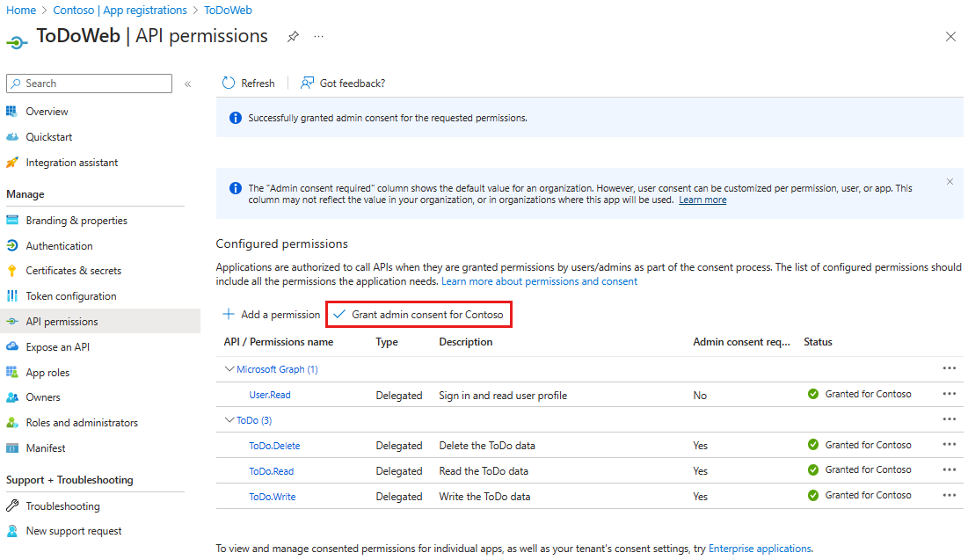Open Contoso | App registrations breadcrumb

(x=120, y=10)
